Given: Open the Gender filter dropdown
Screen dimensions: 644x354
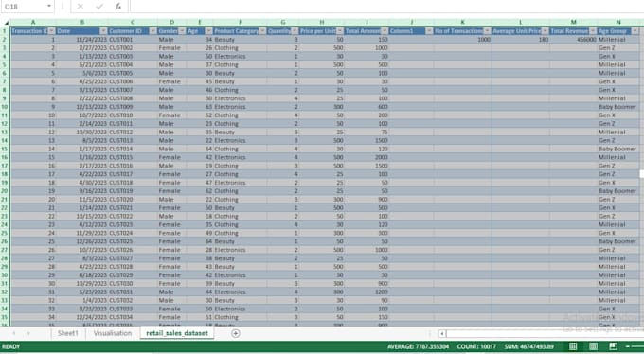Looking at the screenshot, I should (x=182, y=31).
